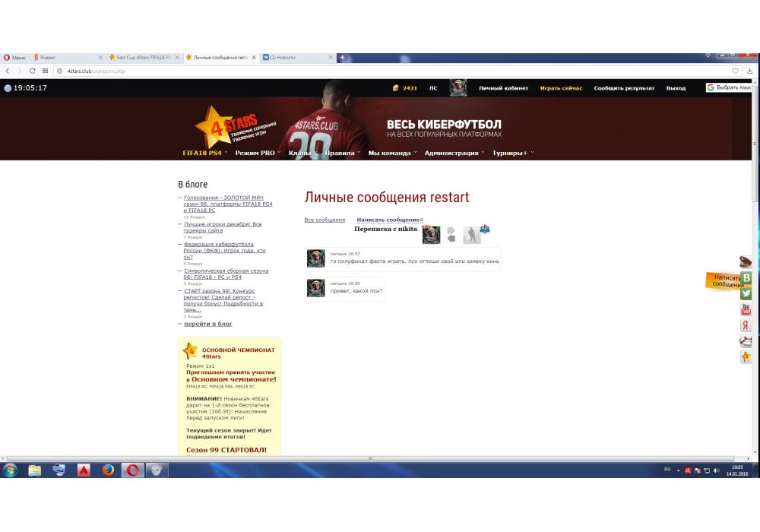Open the Личный кабинет link
Viewport: 760px width, 532px height.
pyautogui.click(x=503, y=88)
